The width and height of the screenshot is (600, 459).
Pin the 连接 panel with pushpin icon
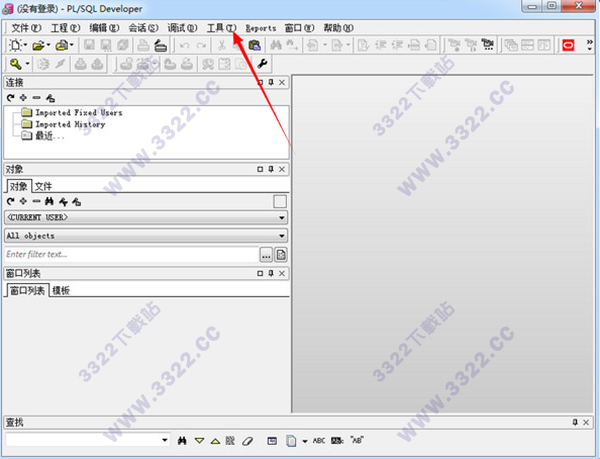271,82
